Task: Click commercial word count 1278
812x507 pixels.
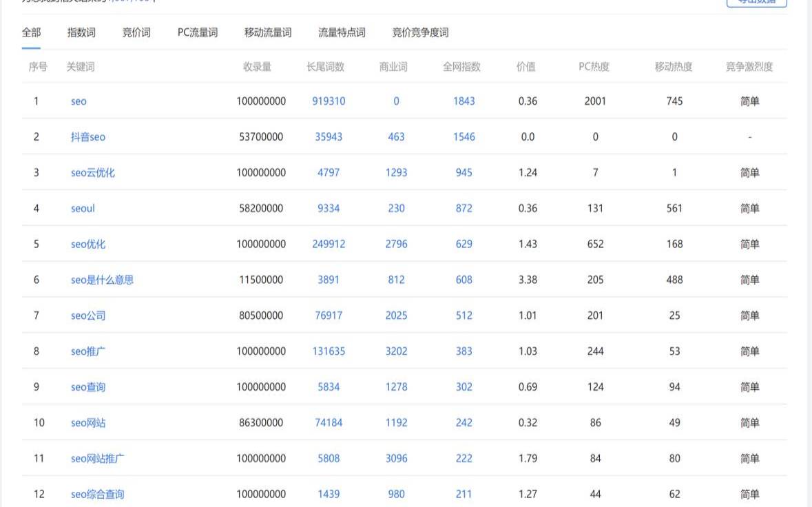Action: (x=396, y=387)
